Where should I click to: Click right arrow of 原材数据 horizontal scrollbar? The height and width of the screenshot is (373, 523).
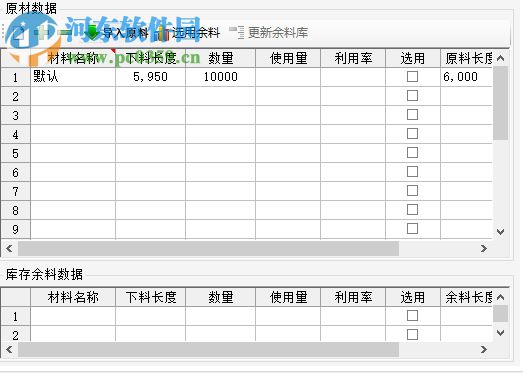[484, 248]
